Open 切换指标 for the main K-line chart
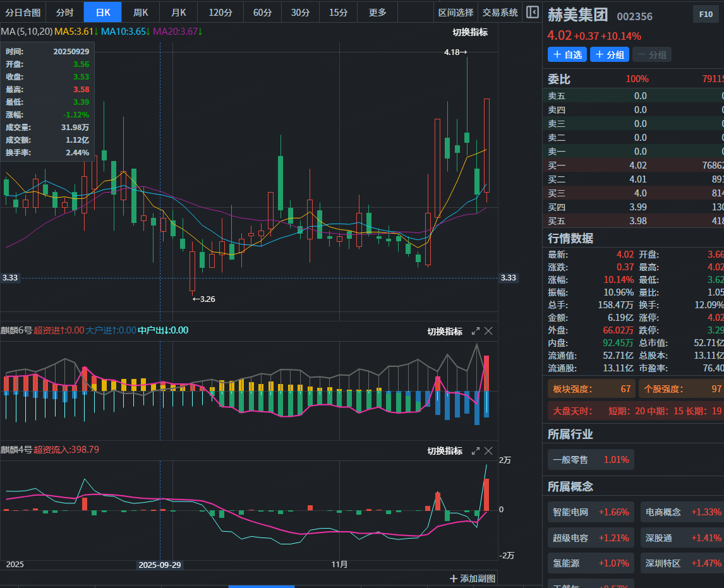Screen dimensions: 724x588 coord(470,32)
